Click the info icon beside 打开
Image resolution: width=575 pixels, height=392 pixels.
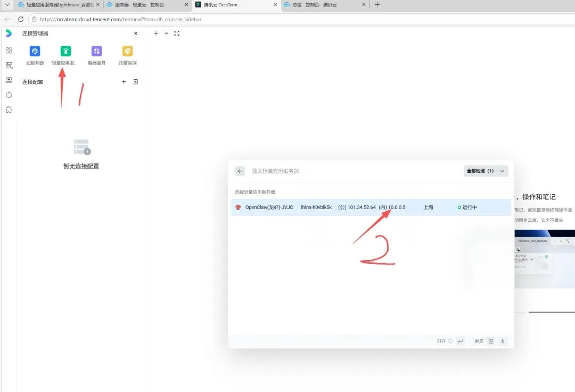pos(450,341)
